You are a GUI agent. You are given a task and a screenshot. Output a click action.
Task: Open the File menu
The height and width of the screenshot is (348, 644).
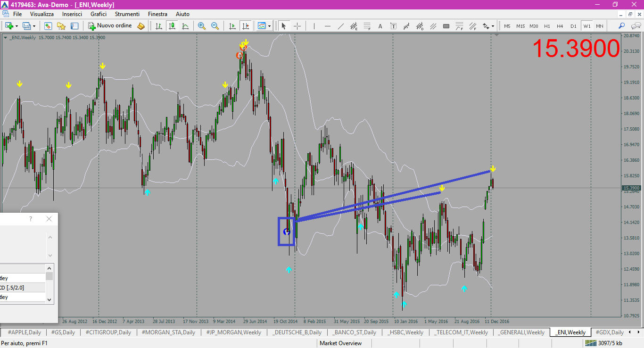pos(17,14)
